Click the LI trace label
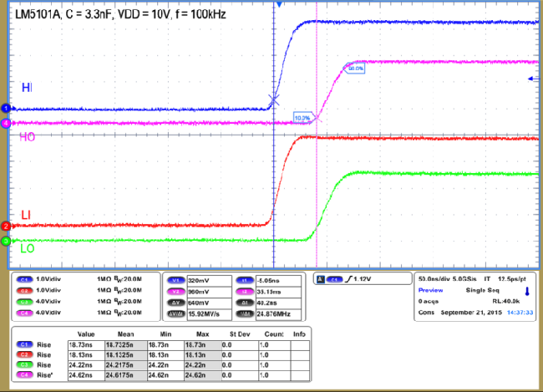 coord(26,215)
